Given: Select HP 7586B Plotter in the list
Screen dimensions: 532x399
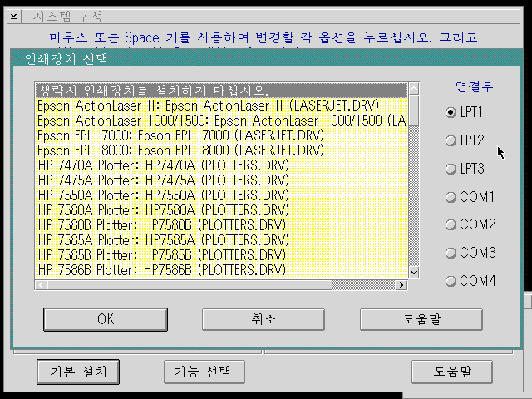Looking at the screenshot, I should 222,269.
